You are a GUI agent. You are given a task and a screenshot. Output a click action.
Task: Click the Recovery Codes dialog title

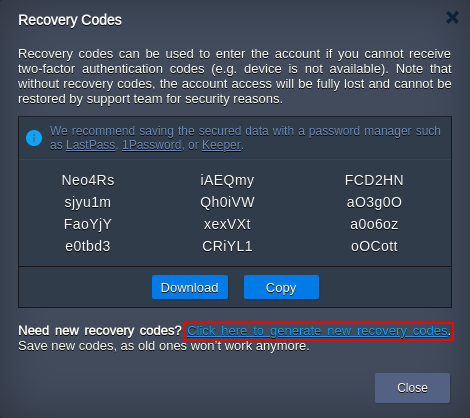click(x=70, y=20)
